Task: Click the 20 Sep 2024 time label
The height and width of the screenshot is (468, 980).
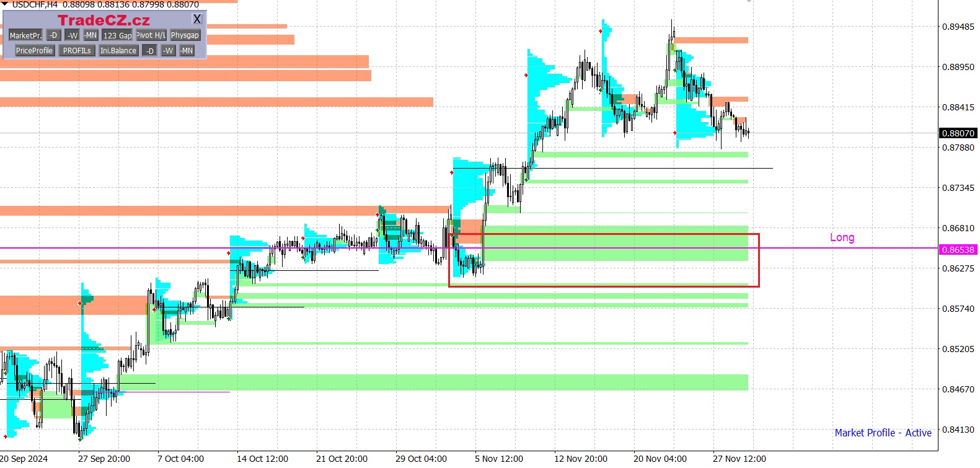Action: (x=24, y=459)
